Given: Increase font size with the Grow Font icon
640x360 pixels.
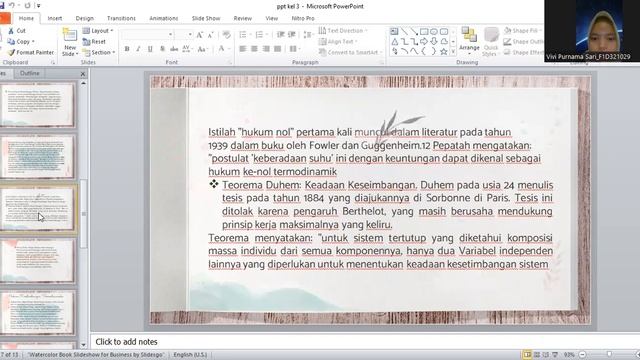Looking at the screenshot, I should tap(200, 35).
